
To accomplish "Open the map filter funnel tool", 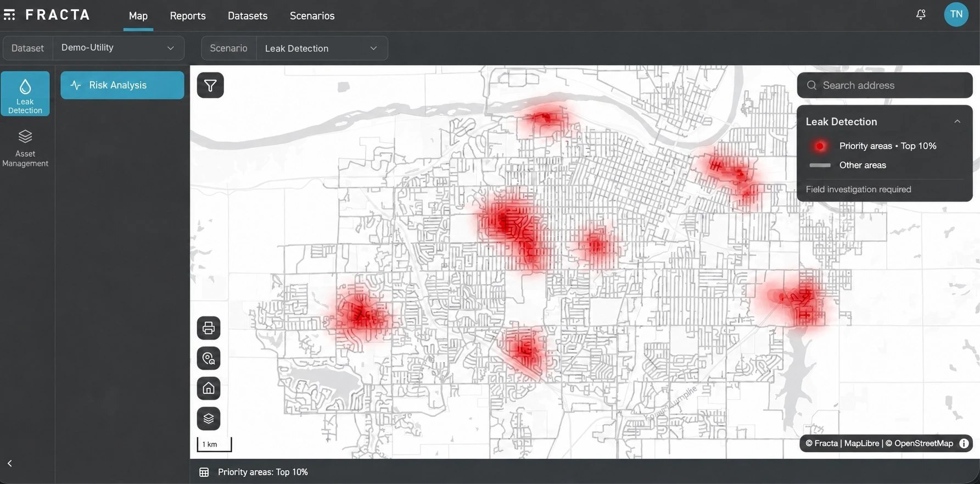I will [x=210, y=85].
